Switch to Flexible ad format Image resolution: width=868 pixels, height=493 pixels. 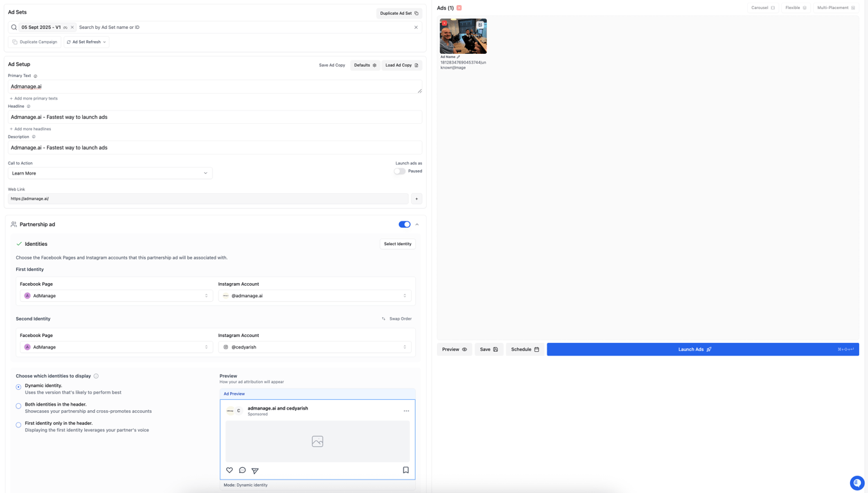coord(796,8)
